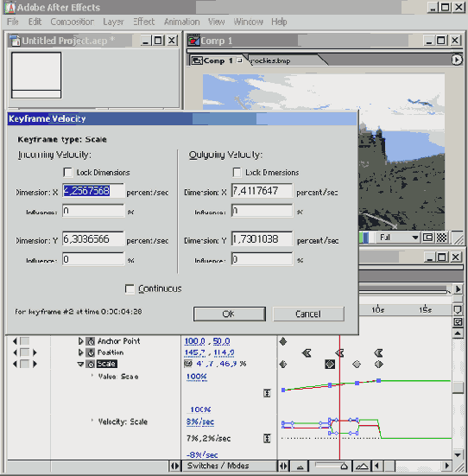Click the Anchor Point stopwatch icon
Viewport: 468px width, 476px height.
coord(91,341)
